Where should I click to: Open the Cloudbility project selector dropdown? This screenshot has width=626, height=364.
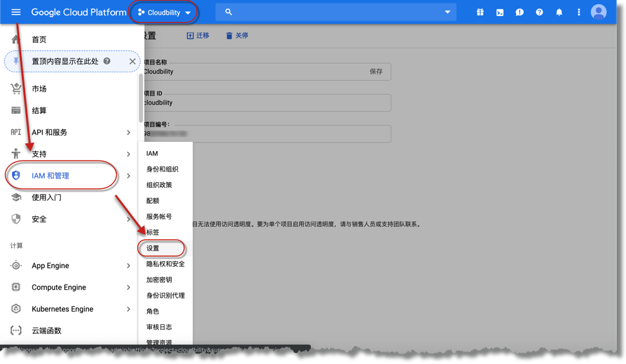point(164,13)
